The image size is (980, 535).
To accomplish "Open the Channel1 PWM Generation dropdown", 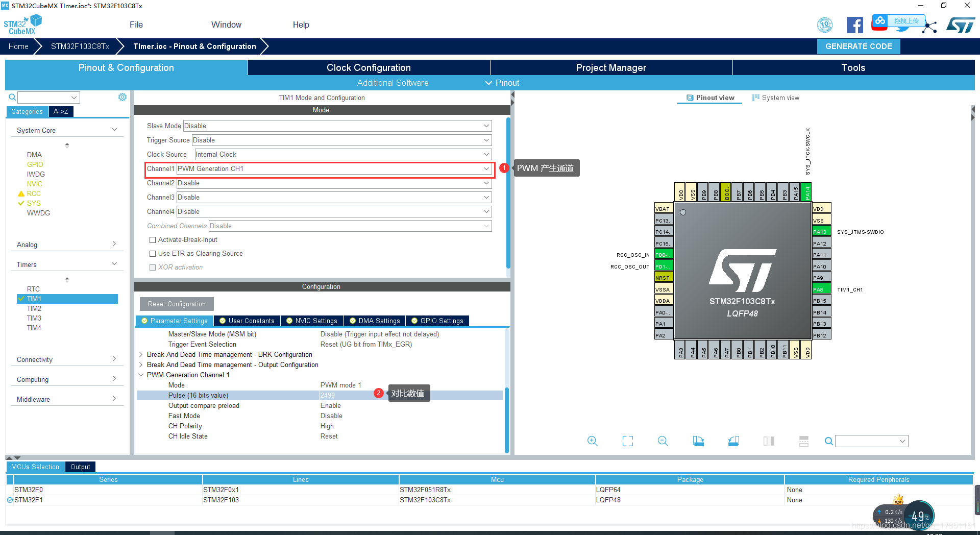I will click(334, 168).
